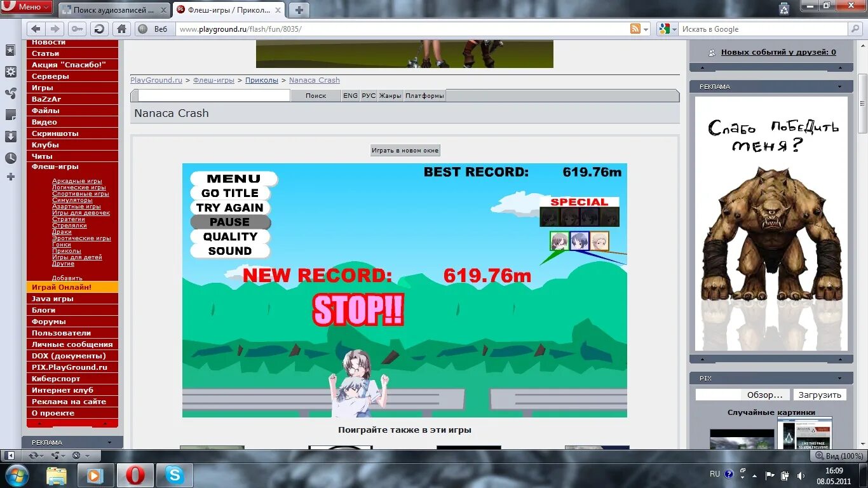This screenshot has width=868, height=488.
Task: Open Opera sidebar gear widgets panel
Action: pos(10,72)
